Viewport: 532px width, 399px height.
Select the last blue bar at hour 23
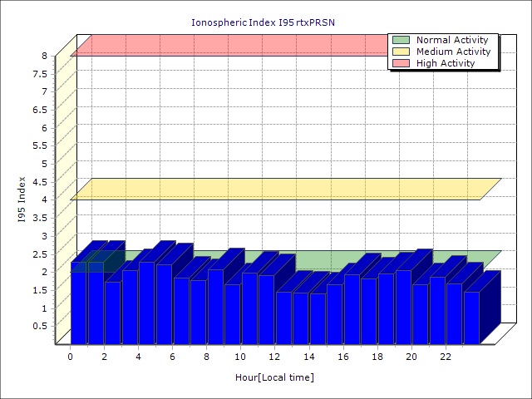click(471, 318)
